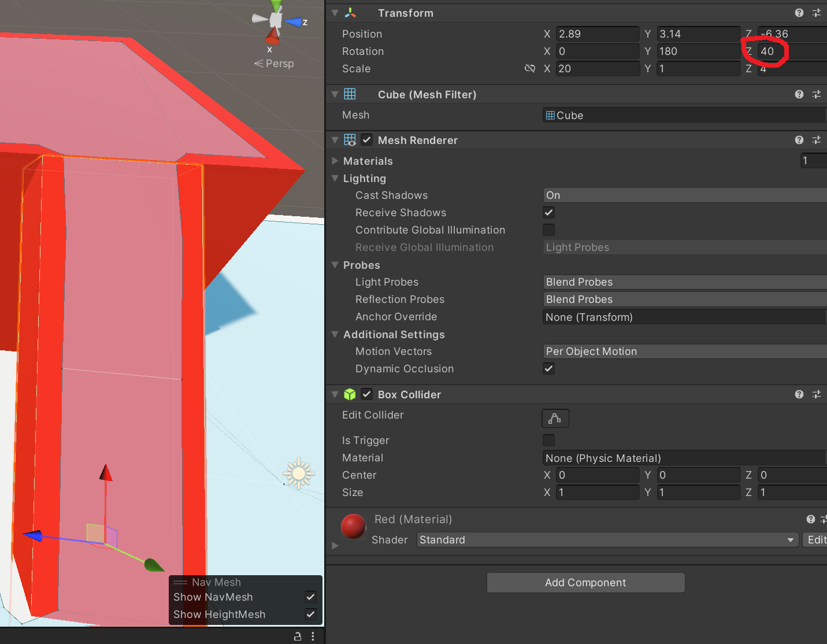
Task: Click the scene view lock icon
Action: 298,636
